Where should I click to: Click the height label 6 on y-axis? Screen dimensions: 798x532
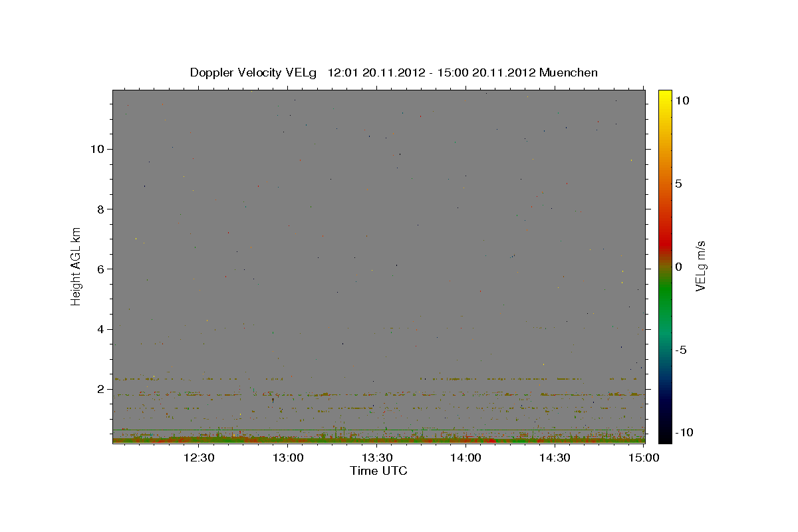click(x=100, y=269)
